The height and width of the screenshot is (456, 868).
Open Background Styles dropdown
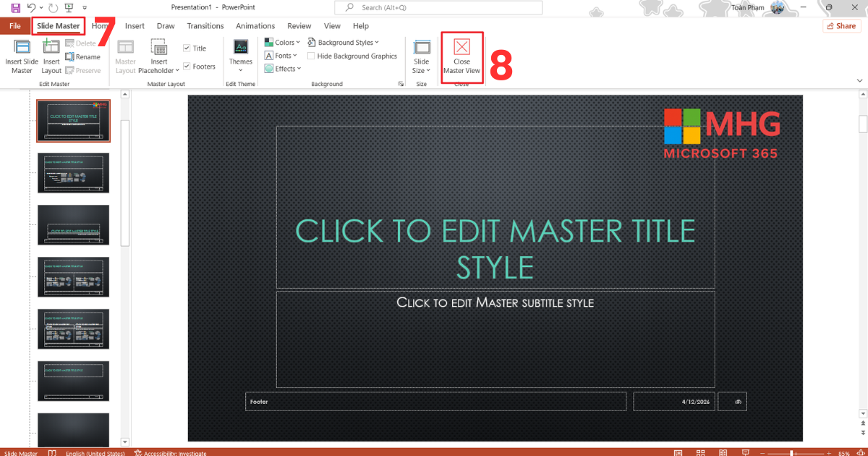pyautogui.click(x=343, y=43)
